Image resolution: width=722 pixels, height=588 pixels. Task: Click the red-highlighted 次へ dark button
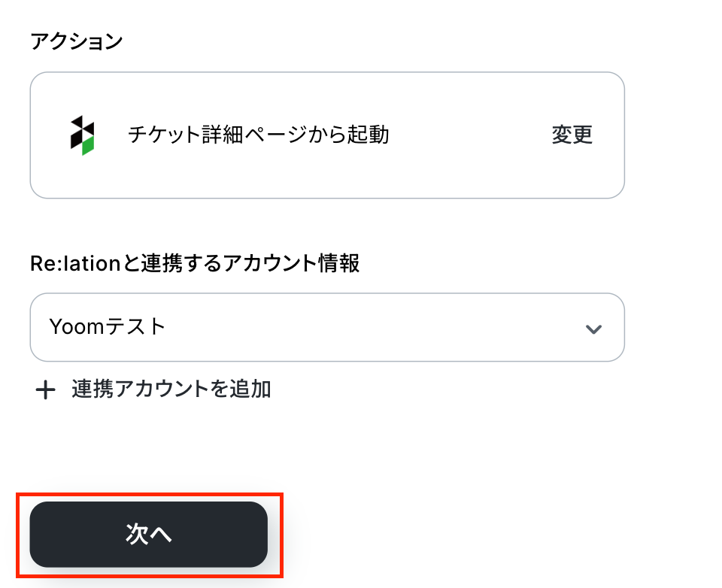149,535
